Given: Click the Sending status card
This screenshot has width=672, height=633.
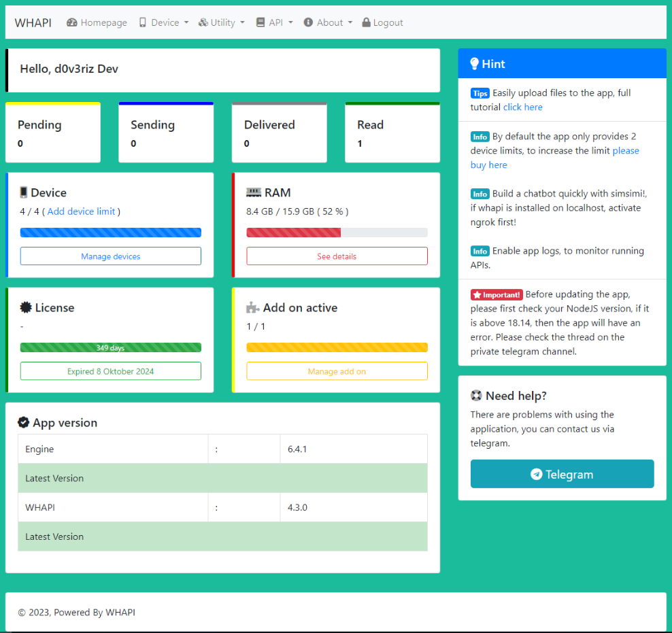Looking at the screenshot, I should [x=166, y=133].
